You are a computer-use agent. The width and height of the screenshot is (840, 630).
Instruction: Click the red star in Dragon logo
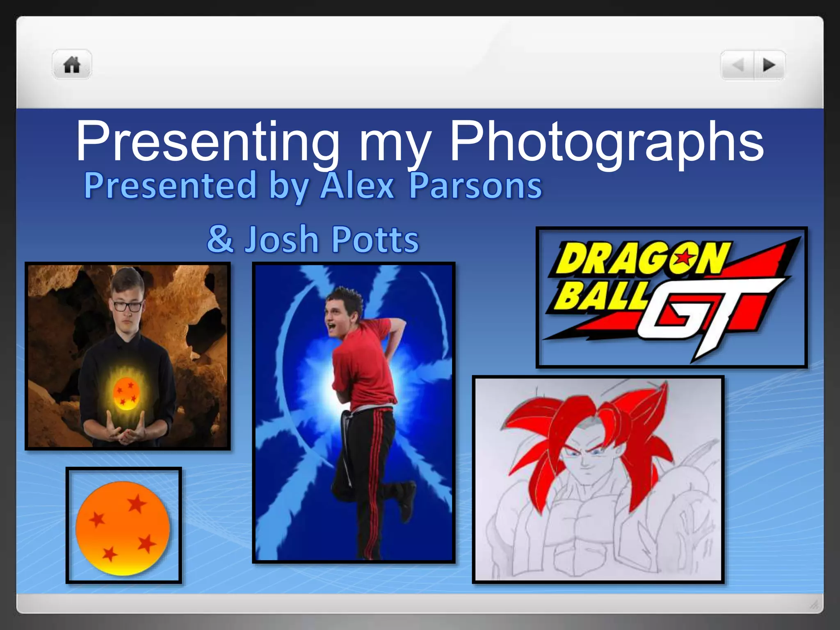click(684, 258)
